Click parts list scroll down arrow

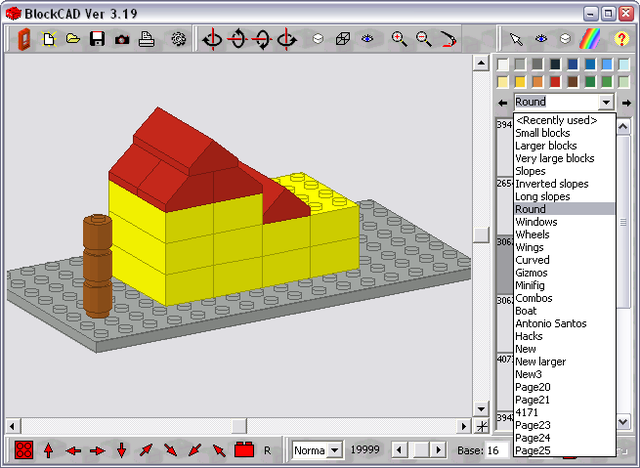[623, 421]
